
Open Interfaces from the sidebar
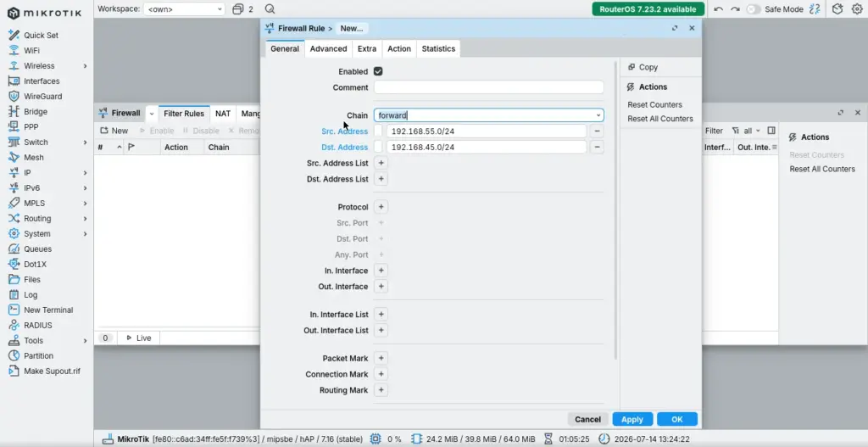coord(41,81)
